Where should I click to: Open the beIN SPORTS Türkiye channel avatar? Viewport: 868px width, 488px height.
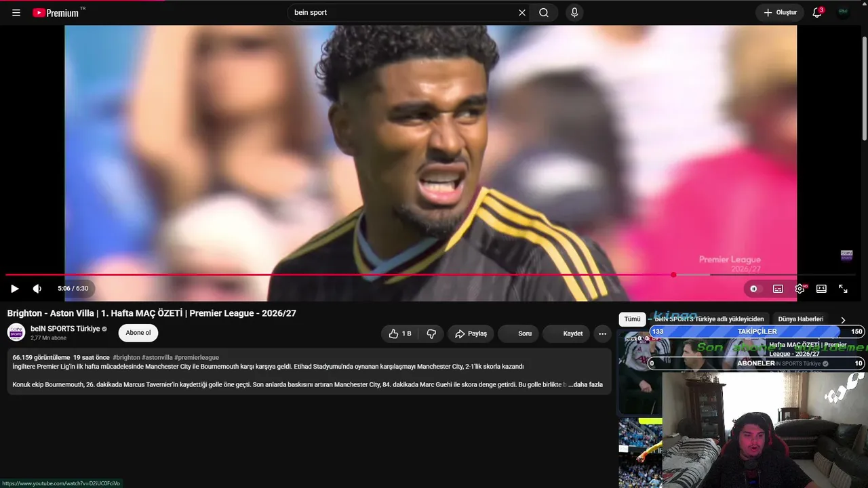(16, 332)
